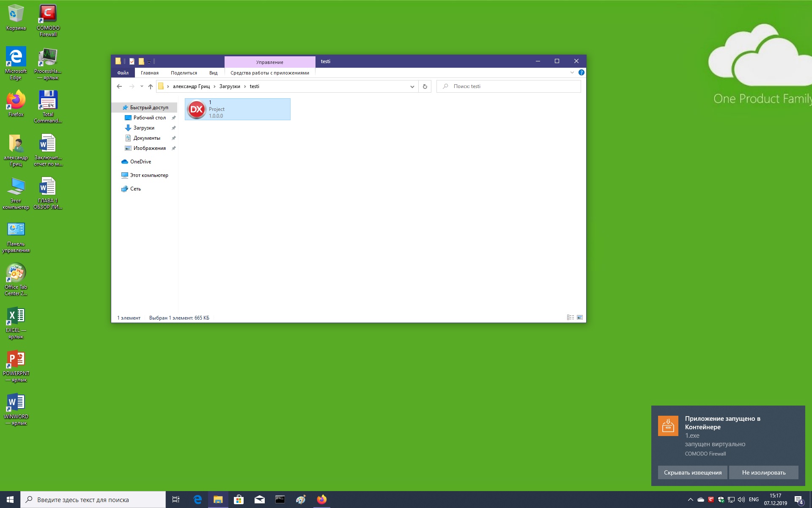This screenshot has width=812, height=508.
Task: Open the Файл menu tab
Action: [123, 73]
